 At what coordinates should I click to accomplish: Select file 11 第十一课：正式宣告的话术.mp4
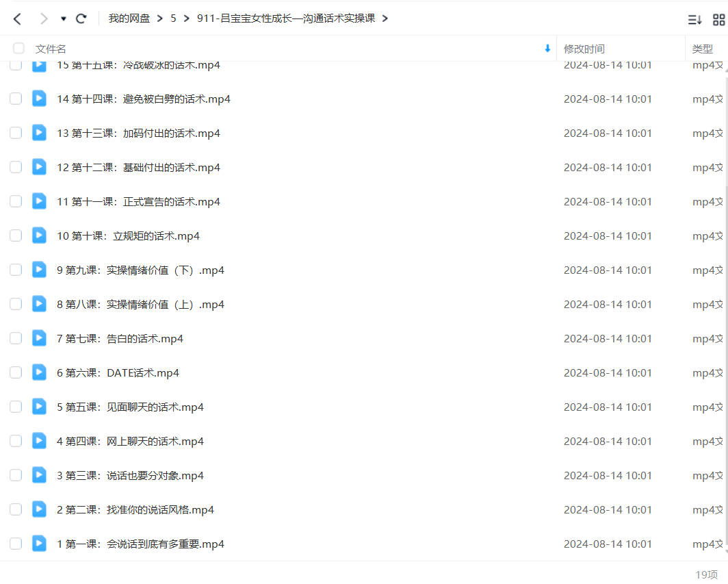[138, 202]
